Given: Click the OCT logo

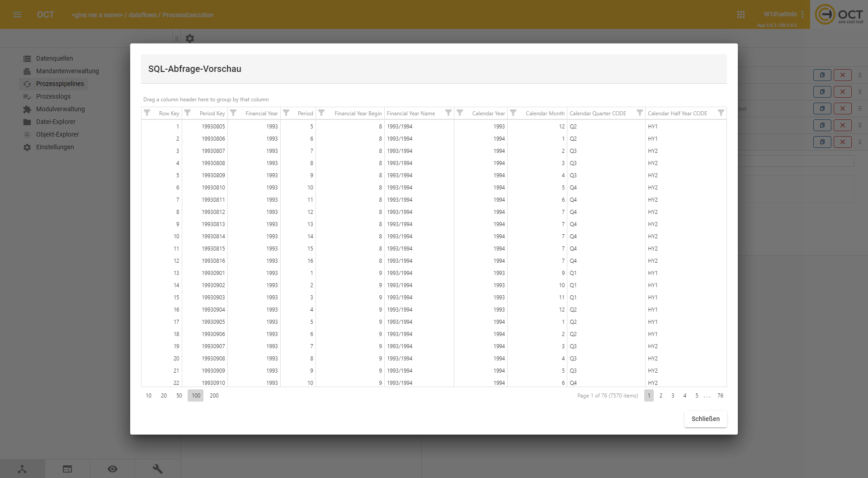Looking at the screenshot, I should tap(840, 14).
